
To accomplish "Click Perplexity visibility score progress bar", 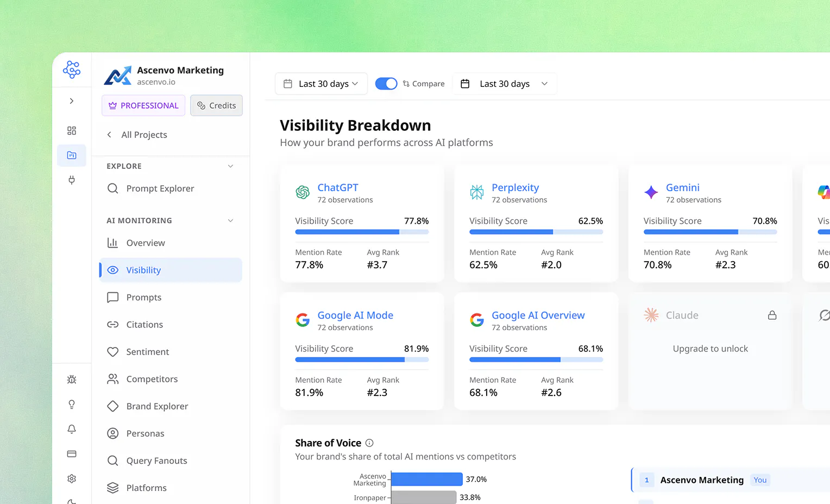I will click(536, 232).
